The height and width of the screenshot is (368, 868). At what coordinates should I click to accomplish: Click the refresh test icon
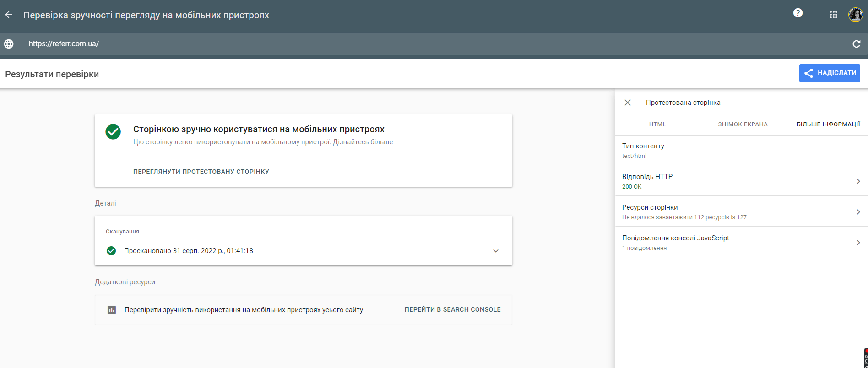point(857,44)
